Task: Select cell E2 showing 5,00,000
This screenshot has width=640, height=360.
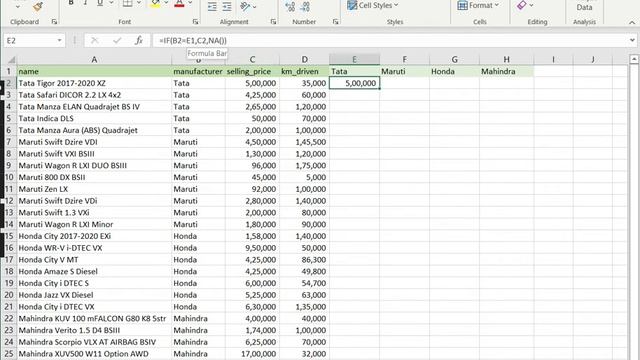Action: (x=354, y=83)
